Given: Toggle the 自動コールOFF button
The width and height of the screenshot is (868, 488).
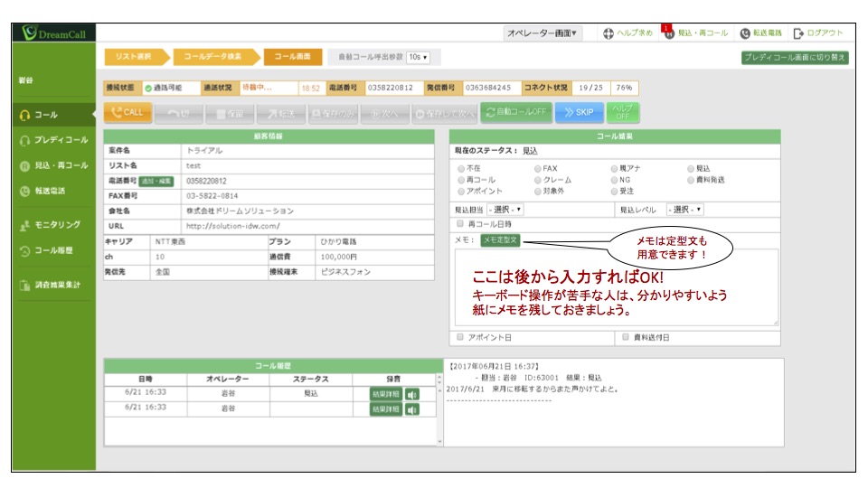Looking at the screenshot, I should 517,113.
